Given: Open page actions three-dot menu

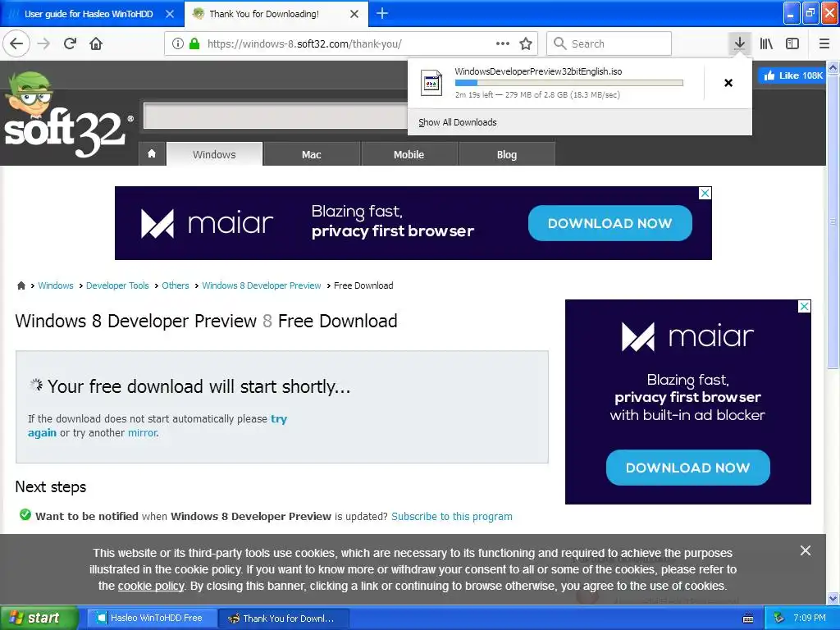Looking at the screenshot, I should (x=503, y=43).
